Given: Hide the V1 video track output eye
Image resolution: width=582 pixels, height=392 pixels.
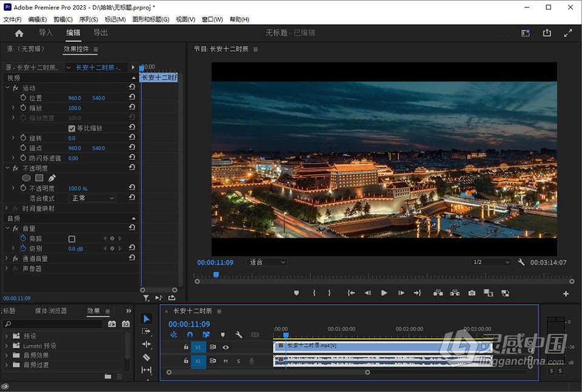Looking at the screenshot, I should click(225, 347).
